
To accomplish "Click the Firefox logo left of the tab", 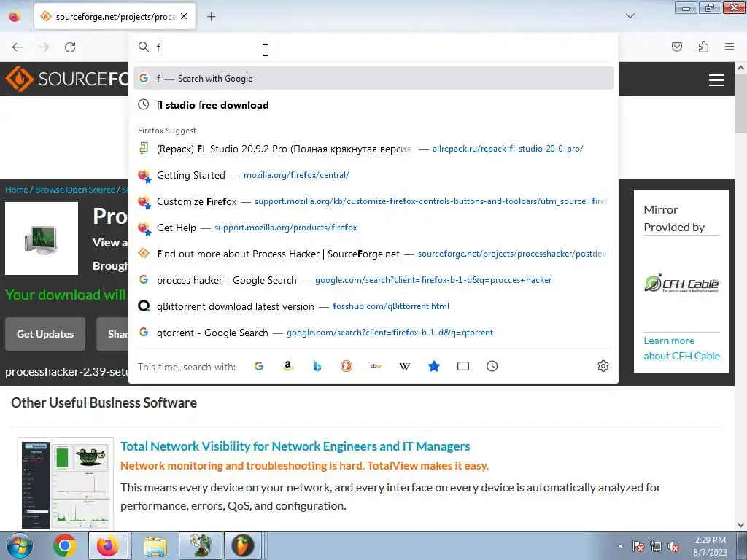I will tap(15, 16).
